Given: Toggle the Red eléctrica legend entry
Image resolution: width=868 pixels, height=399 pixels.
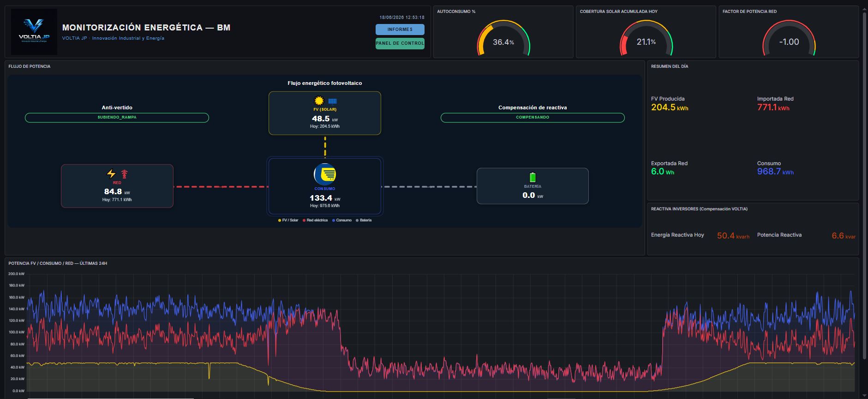Looking at the screenshot, I should point(315,220).
